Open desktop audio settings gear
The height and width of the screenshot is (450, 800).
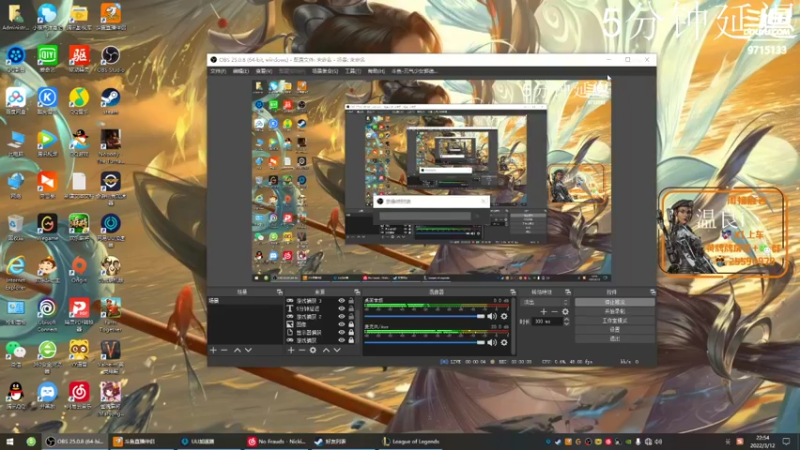(x=504, y=316)
